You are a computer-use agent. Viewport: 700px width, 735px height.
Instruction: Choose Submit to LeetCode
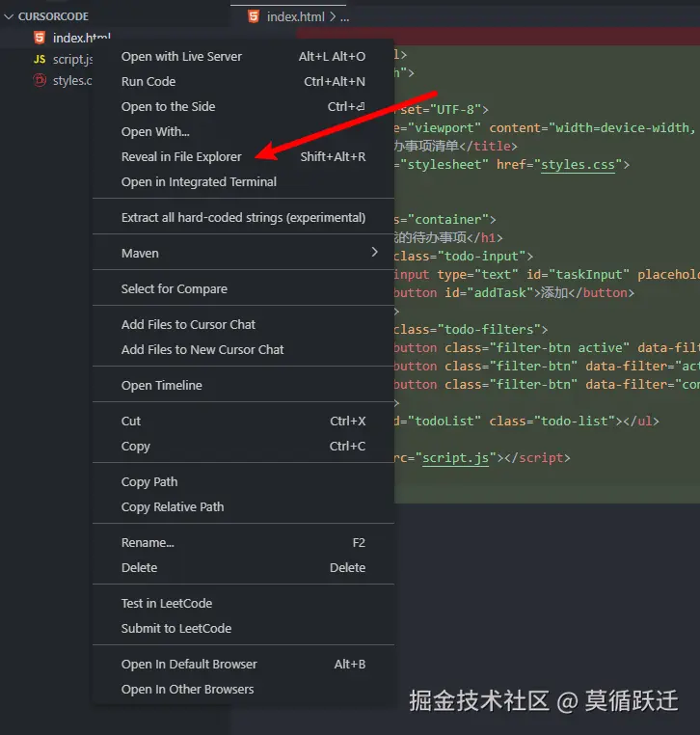(243, 629)
